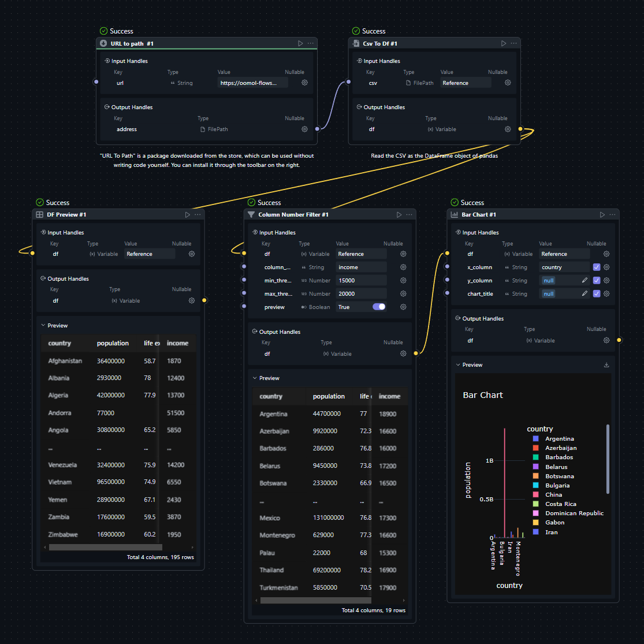644x644 pixels.
Task: Uncheck the chart_title nullable checkbox
Action: tap(597, 294)
